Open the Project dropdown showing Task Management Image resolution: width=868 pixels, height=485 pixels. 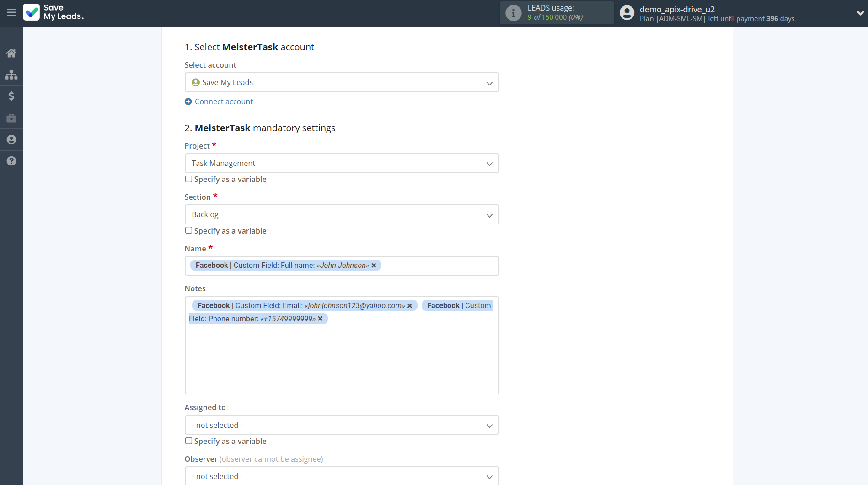point(342,163)
